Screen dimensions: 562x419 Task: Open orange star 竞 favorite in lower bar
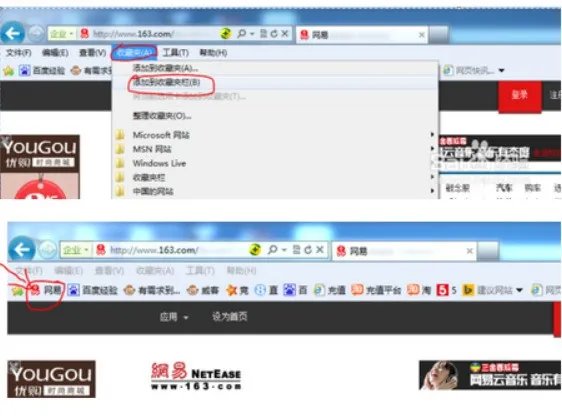(x=237, y=290)
